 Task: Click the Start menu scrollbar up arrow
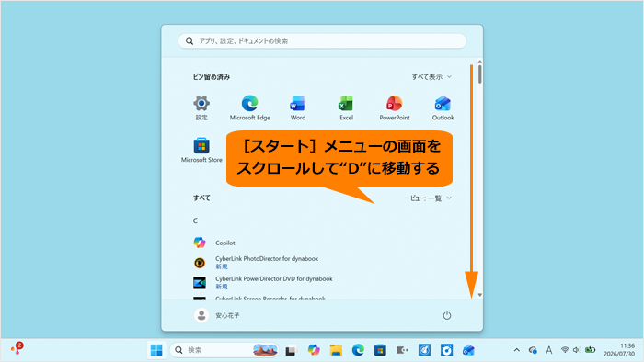479,62
